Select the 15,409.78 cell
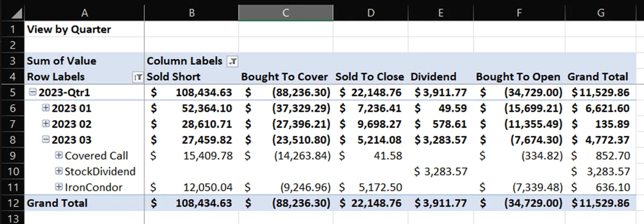Image resolution: width=644 pixels, height=224 pixels. click(x=192, y=156)
